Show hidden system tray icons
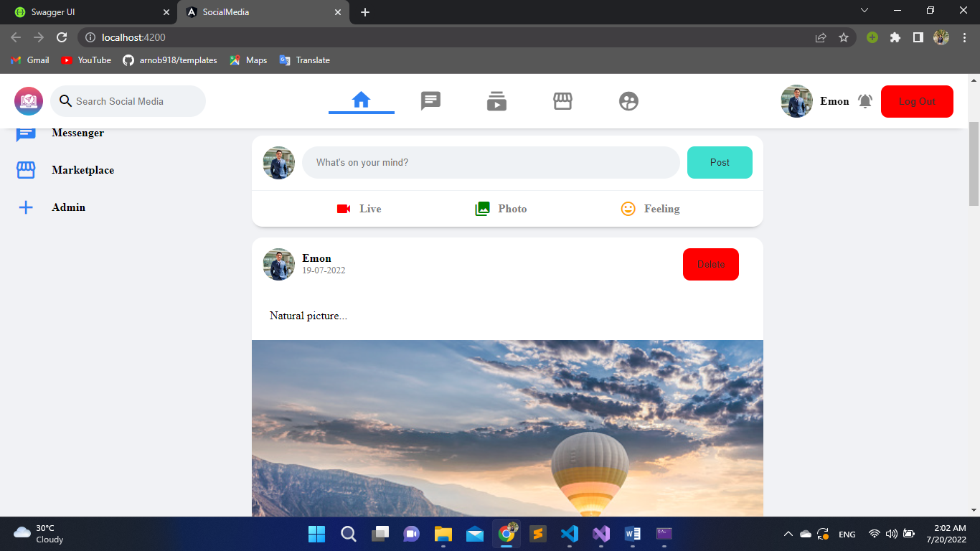 coord(788,534)
